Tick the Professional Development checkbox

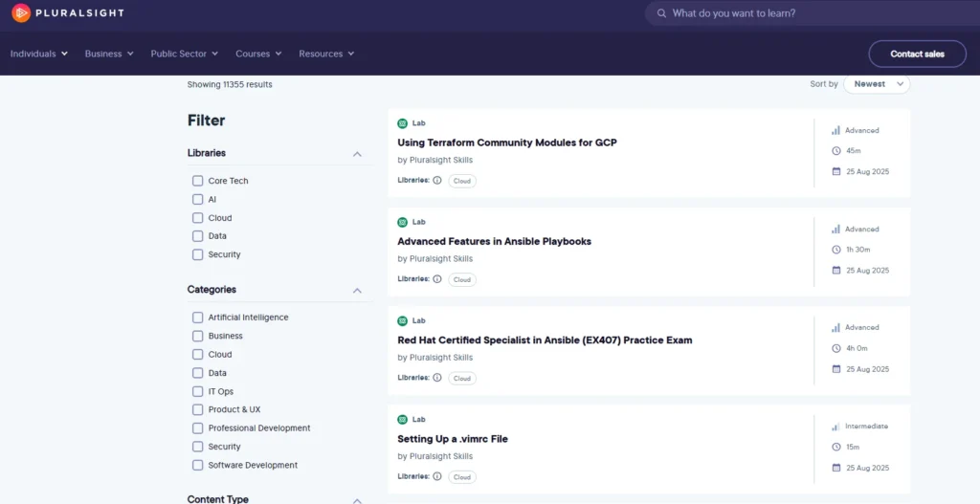(x=197, y=428)
